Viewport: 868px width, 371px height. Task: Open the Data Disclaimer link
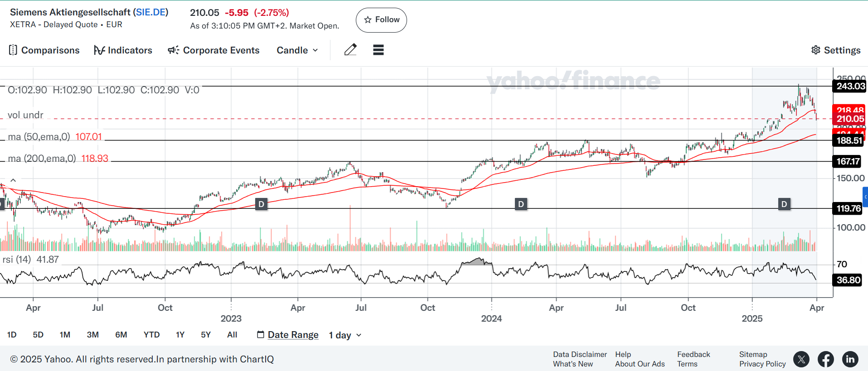point(580,354)
